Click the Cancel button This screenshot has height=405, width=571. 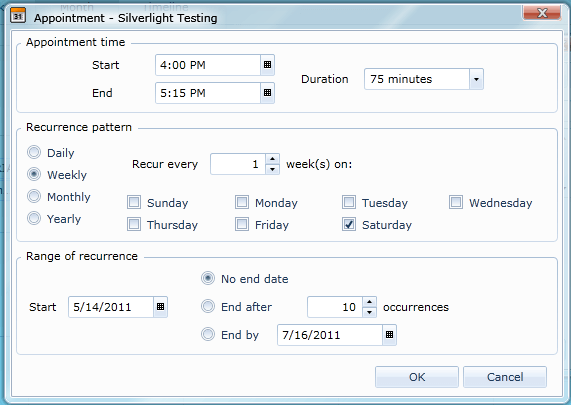click(505, 377)
